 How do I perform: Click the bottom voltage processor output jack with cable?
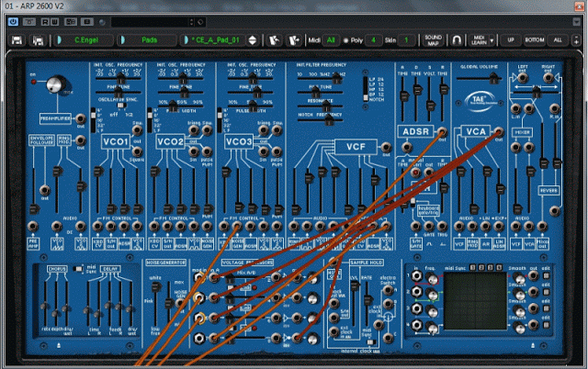point(297,338)
